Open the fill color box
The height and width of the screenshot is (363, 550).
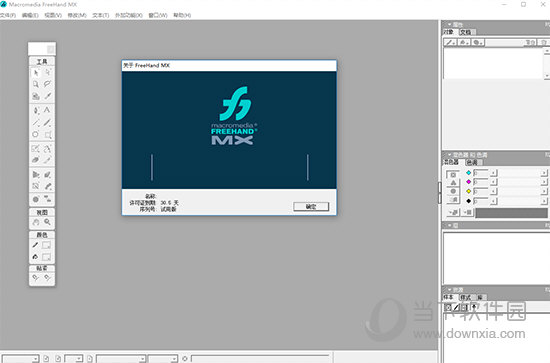coord(47,257)
